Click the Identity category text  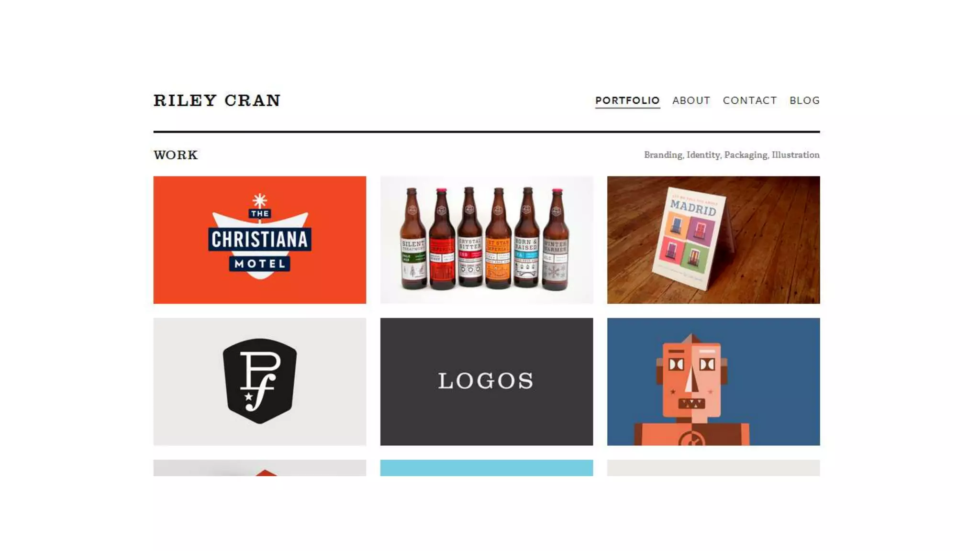[x=703, y=155]
